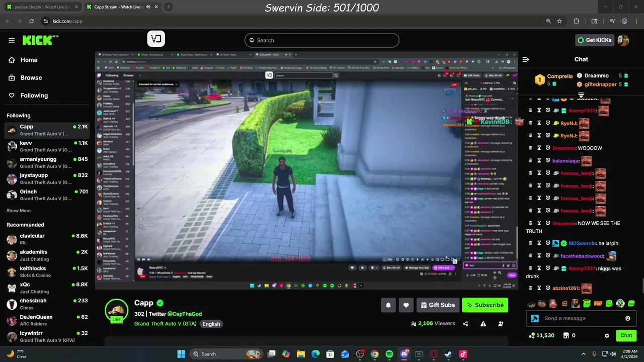Expand Show More in Following list

point(19,211)
